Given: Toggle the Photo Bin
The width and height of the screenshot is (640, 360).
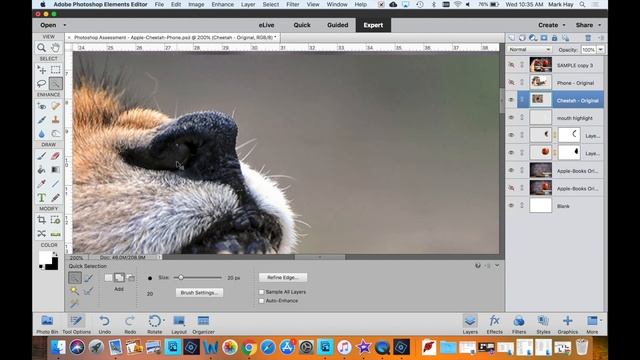Looking at the screenshot, I should 47,324.
